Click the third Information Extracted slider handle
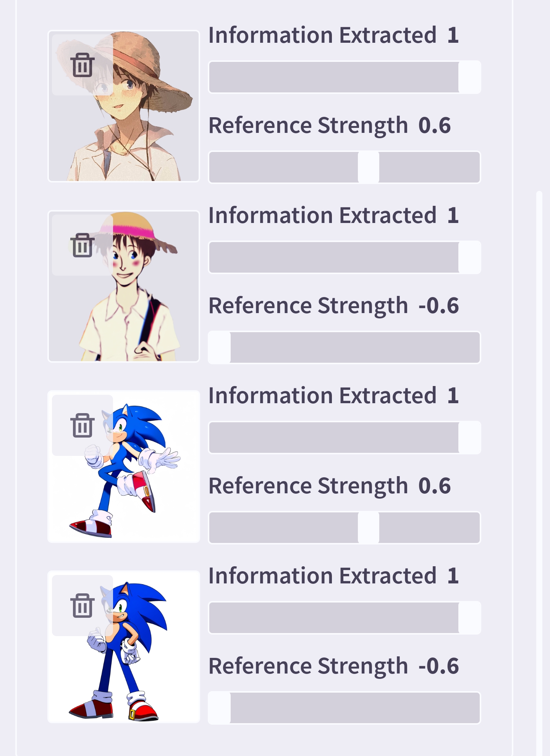 point(469,438)
